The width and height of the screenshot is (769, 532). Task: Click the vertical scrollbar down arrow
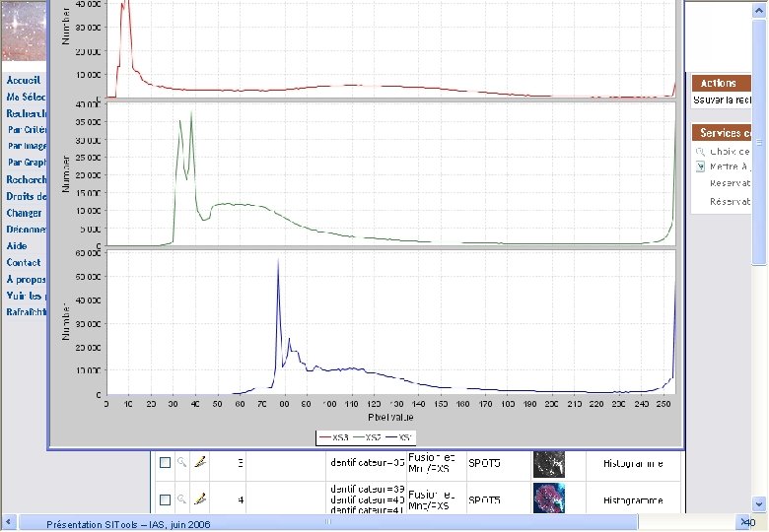pyautogui.click(x=759, y=503)
